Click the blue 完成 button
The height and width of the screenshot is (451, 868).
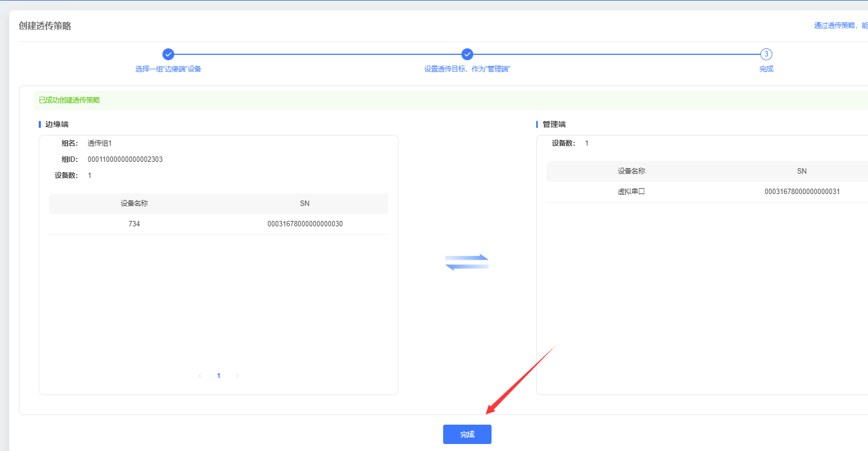pyautogui.click(x=467, y=434)
